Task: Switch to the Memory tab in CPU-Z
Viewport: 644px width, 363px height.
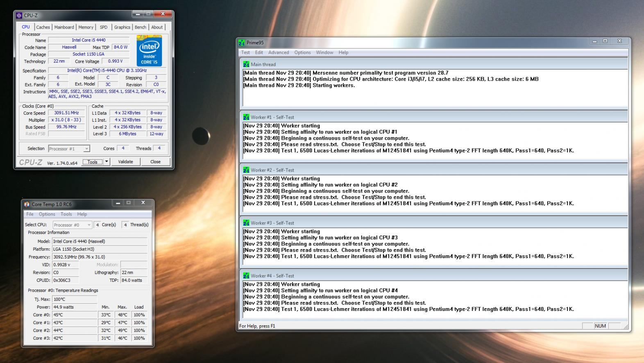Action: point(86,27)
